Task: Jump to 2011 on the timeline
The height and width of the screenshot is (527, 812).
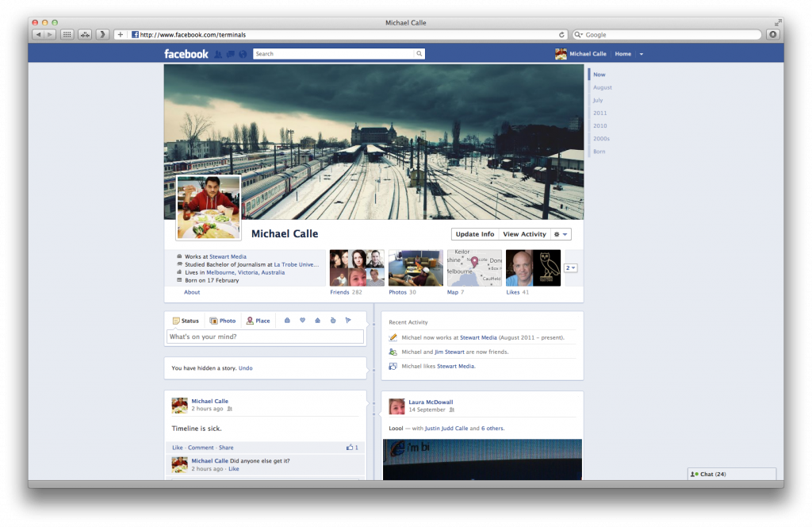Action: (x=599, y=113)
